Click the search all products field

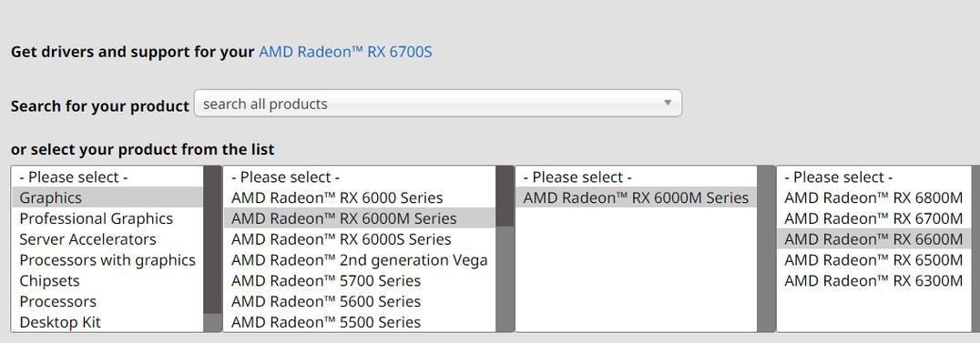tap(437, 104)
